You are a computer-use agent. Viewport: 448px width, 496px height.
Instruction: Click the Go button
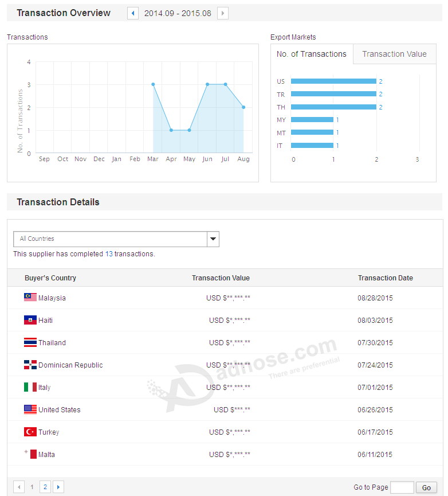[426, 488]
